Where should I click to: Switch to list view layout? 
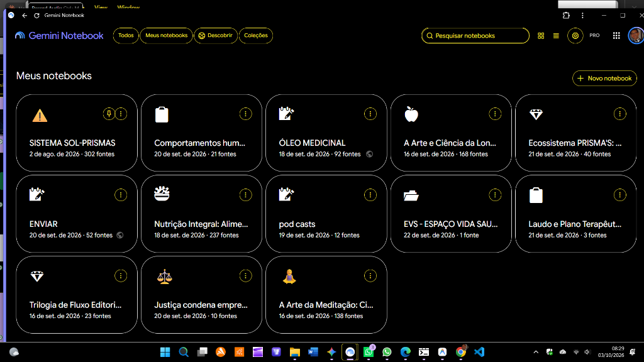coord(556,36)
